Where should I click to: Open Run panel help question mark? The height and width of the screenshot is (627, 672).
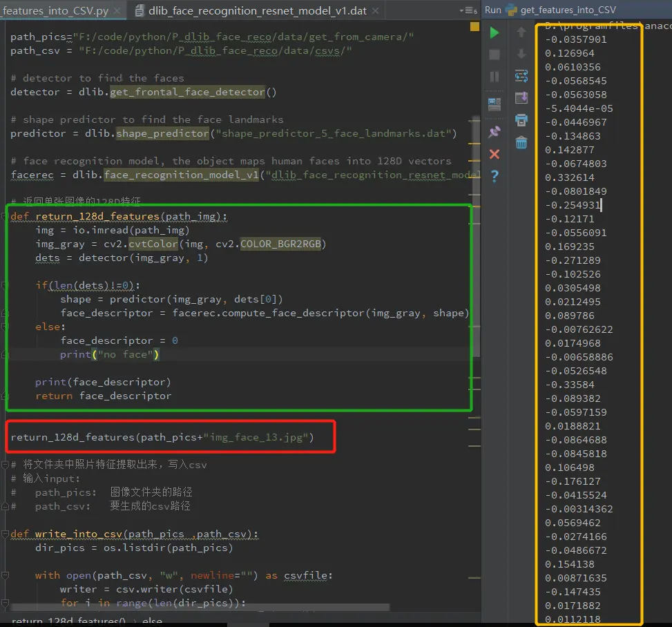pyautogui.click(x=494, y=175)
